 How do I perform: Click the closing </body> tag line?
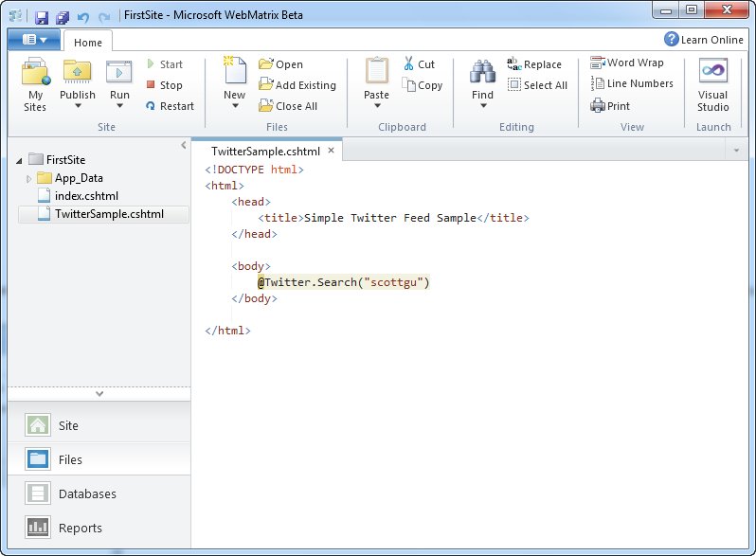(x=254, y=298)
